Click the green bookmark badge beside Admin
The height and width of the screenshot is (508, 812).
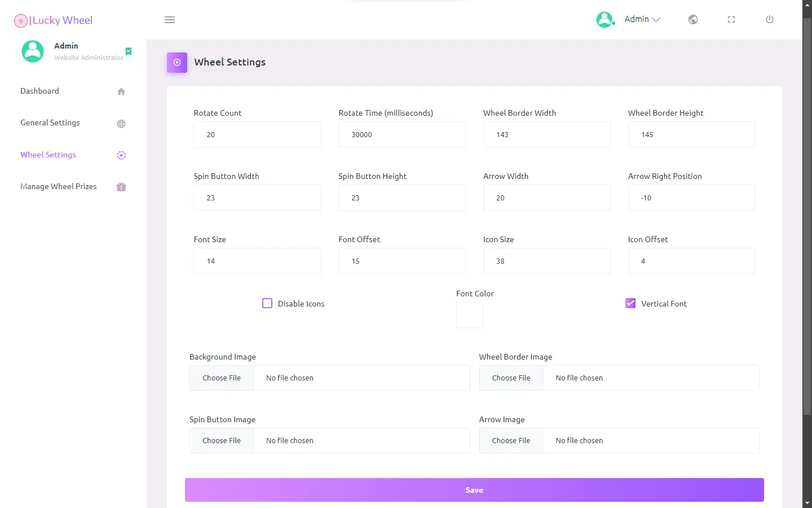click(x=129, y=51)
